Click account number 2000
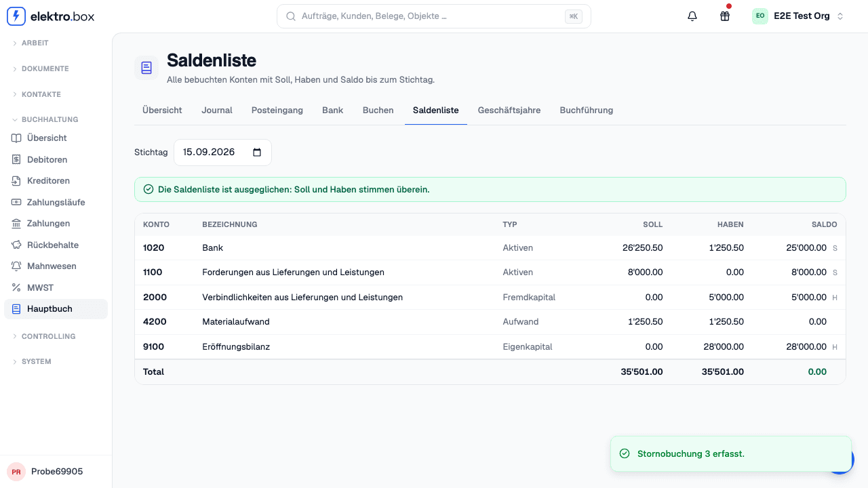Screen dimensions: 868x488 pyautogui.click(x=155, y=298)
